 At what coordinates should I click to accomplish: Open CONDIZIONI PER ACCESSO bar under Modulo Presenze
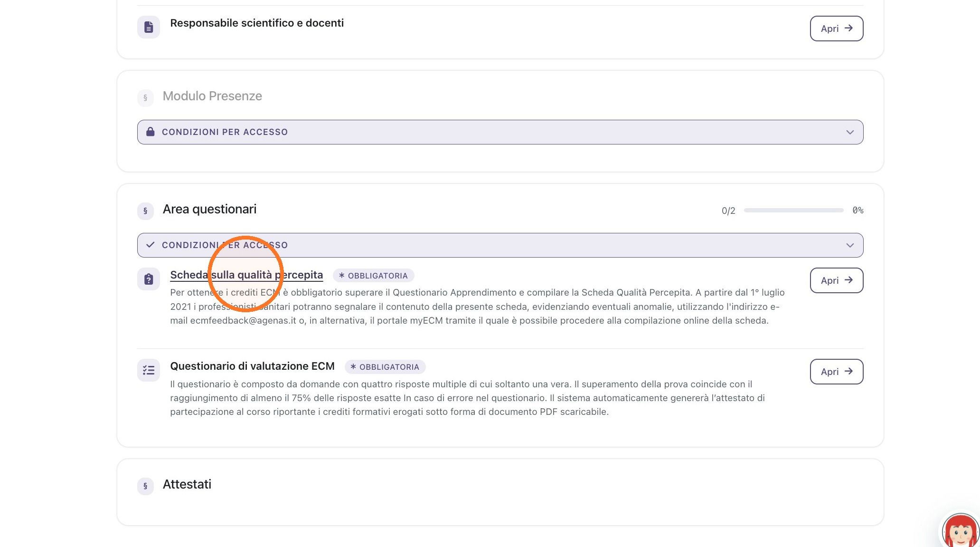tap(500, 132)
